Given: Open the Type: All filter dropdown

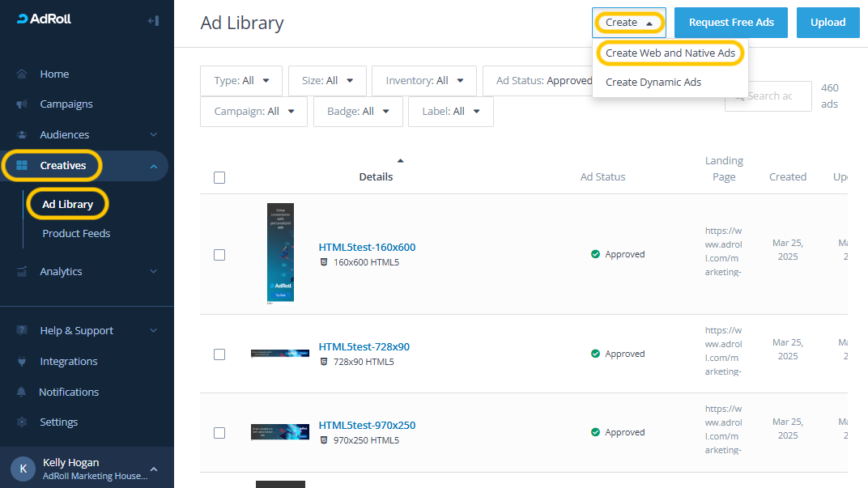Looking at the screenshot, I should 240,81.
